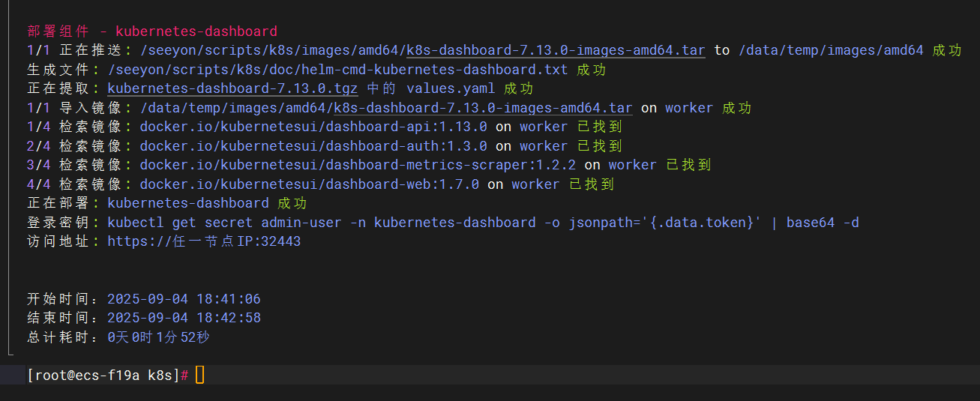Image resolution: width=980 pixels, height=401 pixels.
Task: Click the total duration 0天0时1分52秒
Action: point(158,337)
